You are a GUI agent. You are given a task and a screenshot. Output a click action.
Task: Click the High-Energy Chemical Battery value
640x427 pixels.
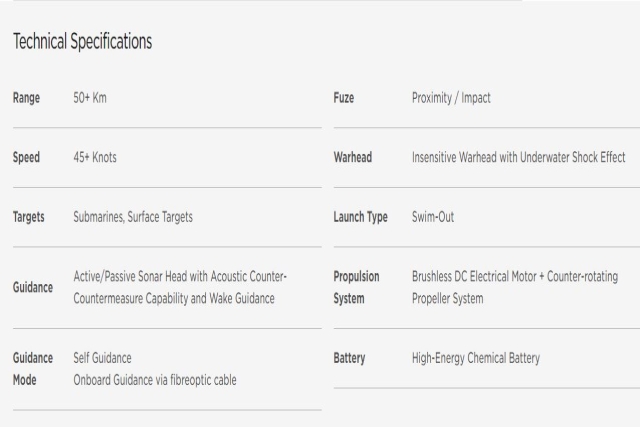(476, 358)
